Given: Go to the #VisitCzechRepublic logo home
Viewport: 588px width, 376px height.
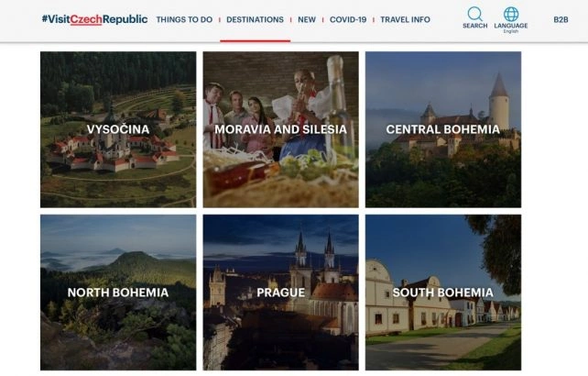Looking at the screenshot, I should point(94,19).
